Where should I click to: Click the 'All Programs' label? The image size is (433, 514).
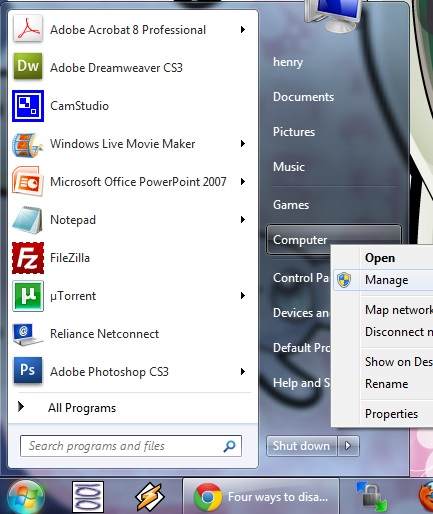tap(82, 408)
